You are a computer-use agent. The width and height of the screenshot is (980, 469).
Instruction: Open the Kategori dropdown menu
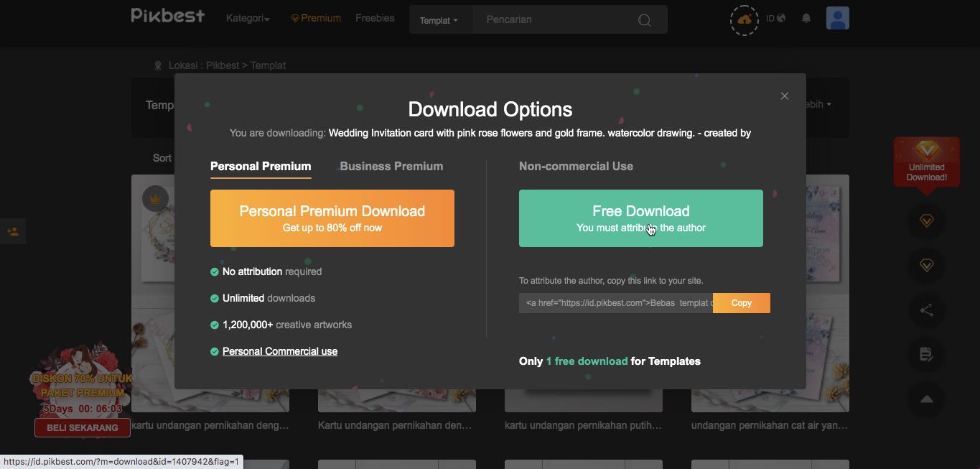(248, 18)
